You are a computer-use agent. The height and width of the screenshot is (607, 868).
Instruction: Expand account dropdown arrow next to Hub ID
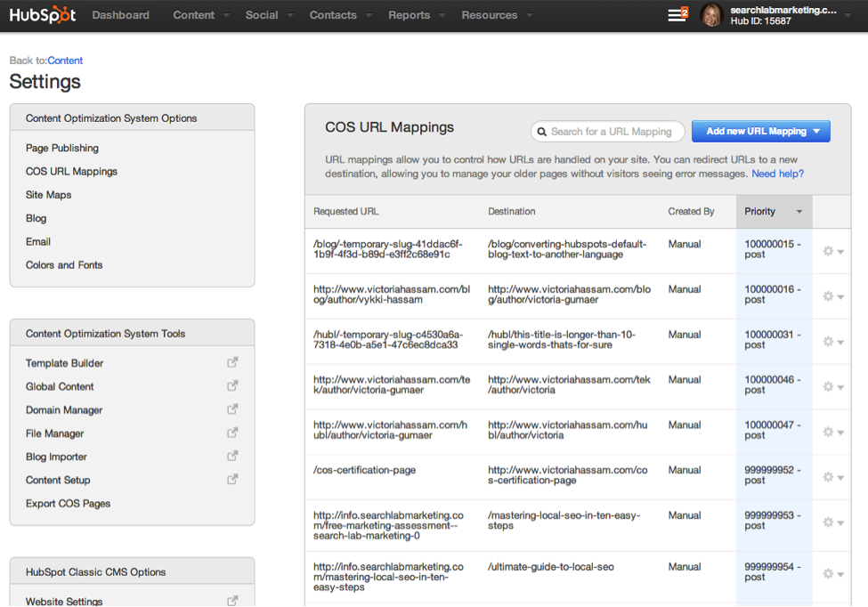(848, 15)
